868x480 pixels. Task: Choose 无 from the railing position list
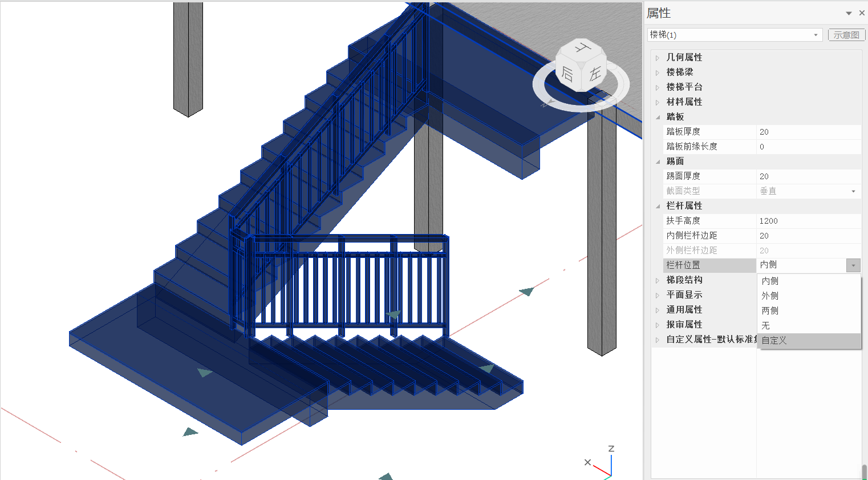point(809,325)
